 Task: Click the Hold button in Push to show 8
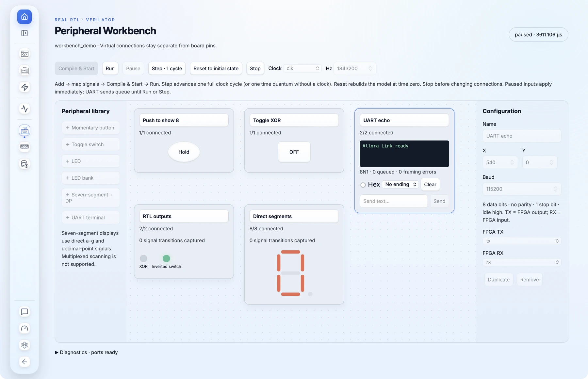tap(184, 152)
